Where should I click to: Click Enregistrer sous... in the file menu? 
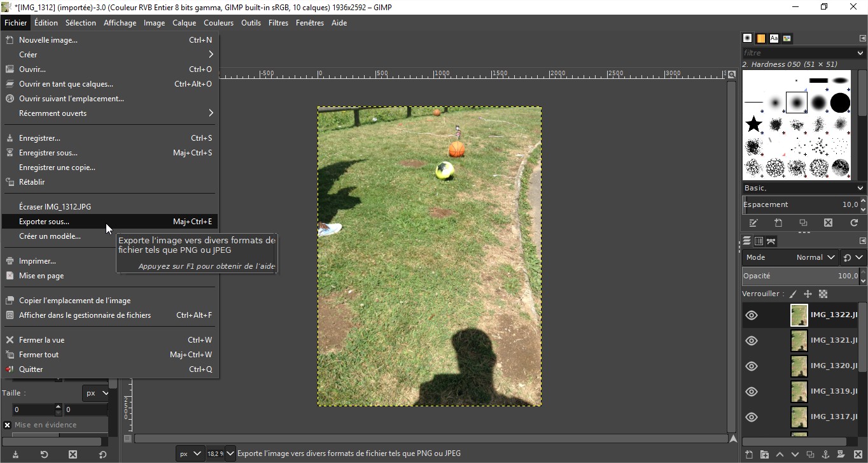pyautogui.click(x=48, y=153)
